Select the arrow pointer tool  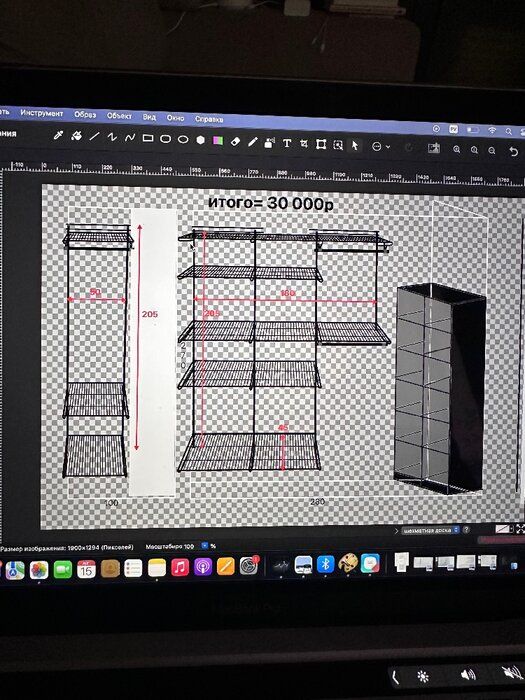355,146
